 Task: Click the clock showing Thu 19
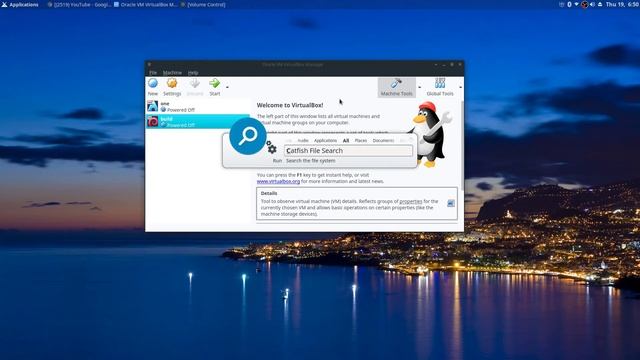click(622, 4)
